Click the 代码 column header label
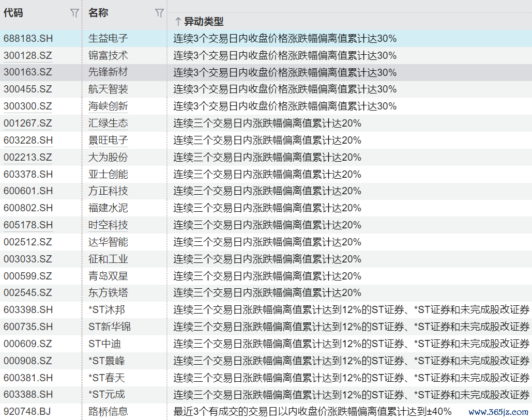Screen dimensions: 532x420 pyautogui.click(x=13, y=13)
